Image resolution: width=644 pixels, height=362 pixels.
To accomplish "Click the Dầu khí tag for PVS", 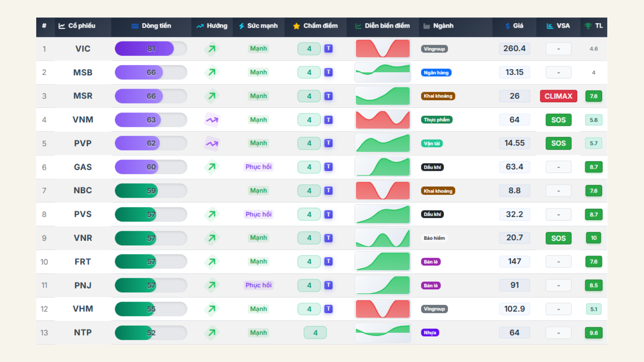I will 432,215.
